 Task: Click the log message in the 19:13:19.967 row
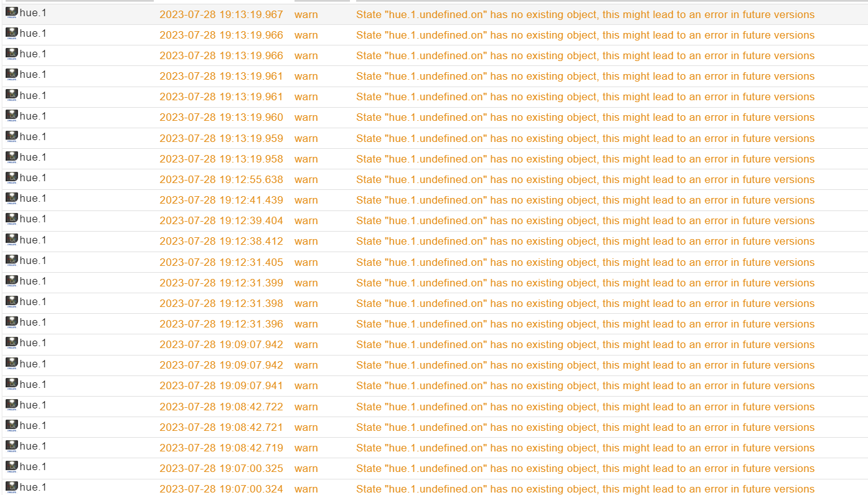585,14
